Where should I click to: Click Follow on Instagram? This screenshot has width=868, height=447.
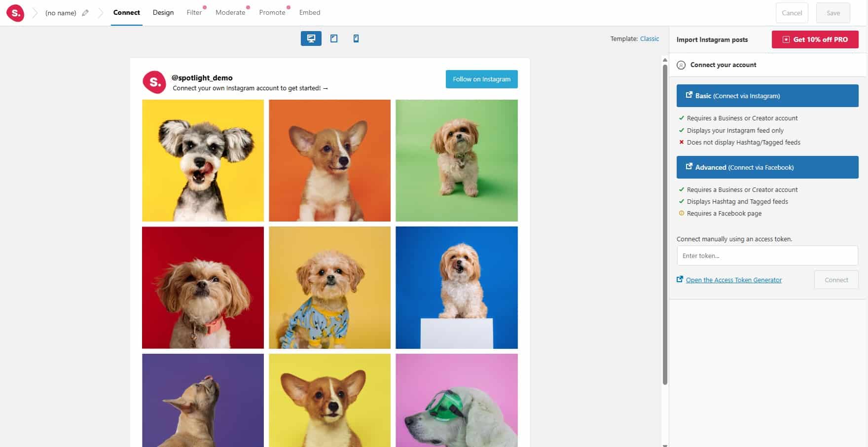pos(481,79)
